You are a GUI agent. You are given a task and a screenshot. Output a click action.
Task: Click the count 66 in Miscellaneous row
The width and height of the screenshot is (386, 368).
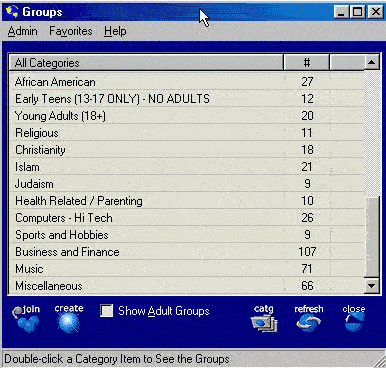click(x=307, y=286)
